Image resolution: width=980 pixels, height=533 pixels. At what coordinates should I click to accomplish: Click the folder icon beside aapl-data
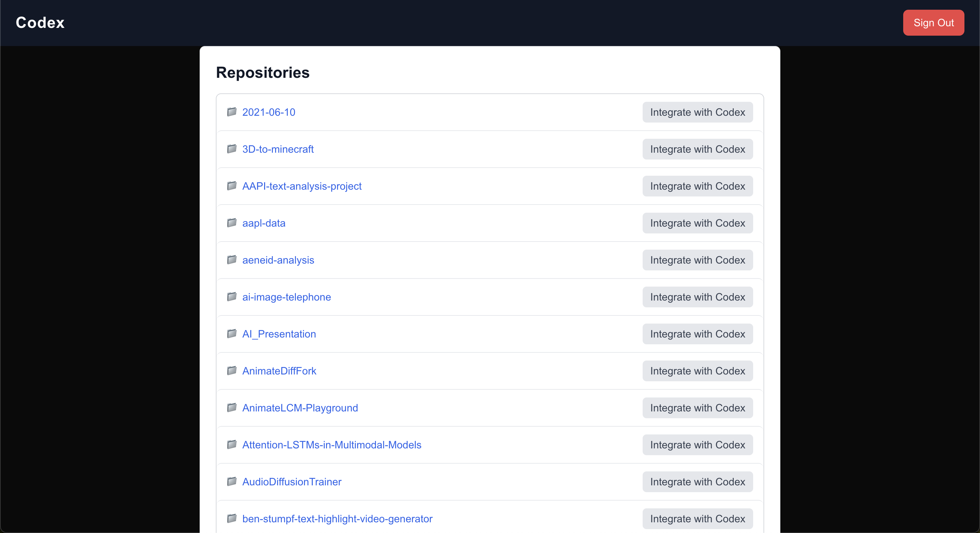tap(232, 223)
